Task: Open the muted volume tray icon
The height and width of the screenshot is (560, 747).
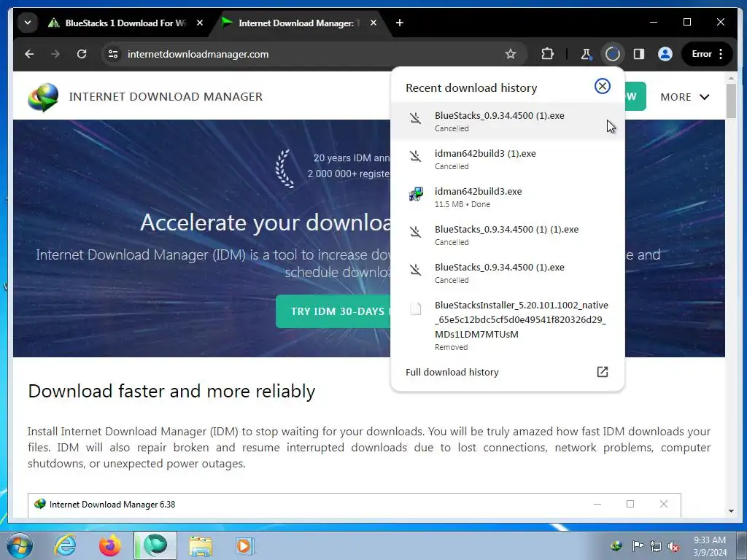Action: point(673,546)
